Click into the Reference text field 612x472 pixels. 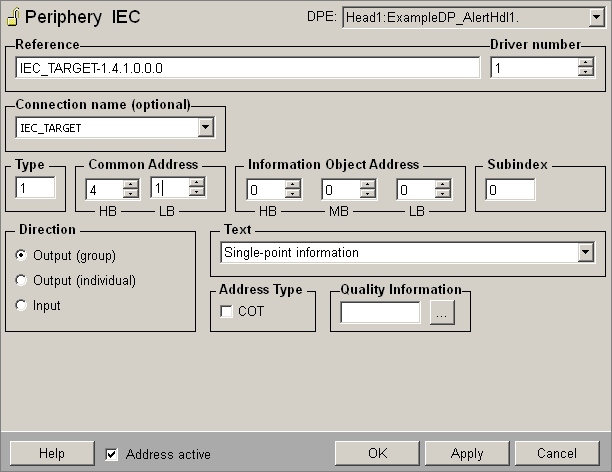(247, 67)
